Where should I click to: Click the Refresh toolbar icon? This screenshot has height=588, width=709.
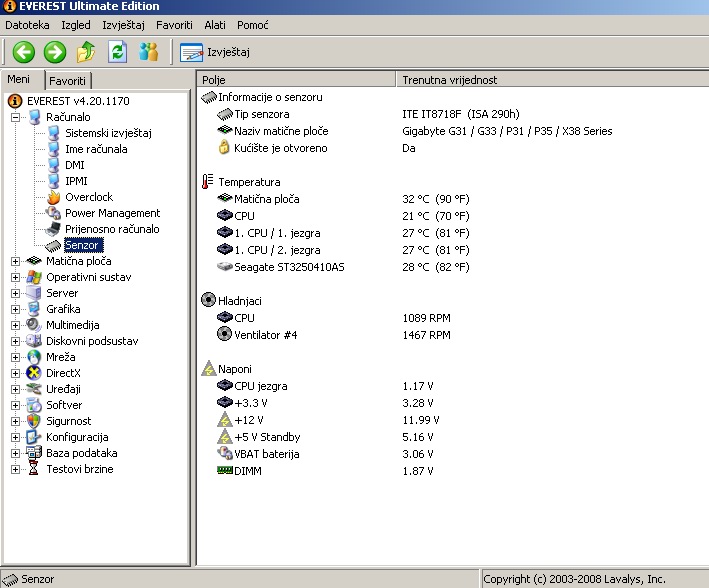(x=118, y=52)
